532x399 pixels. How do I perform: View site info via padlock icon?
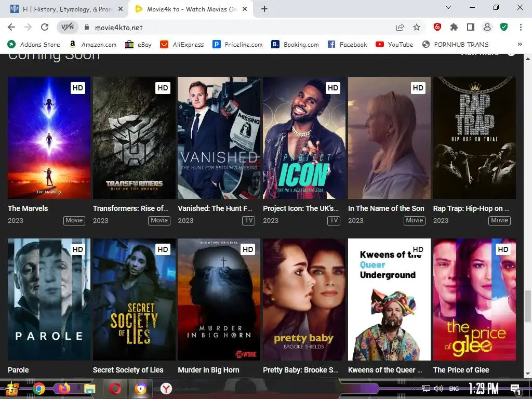click(87, 27)
